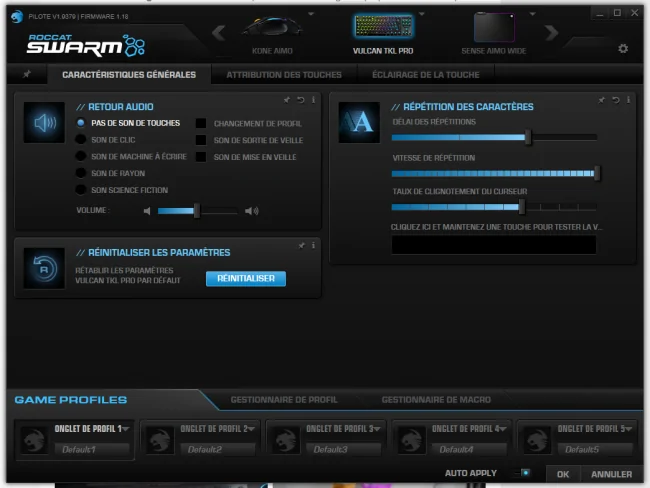Pin the Répétition des Caractères panel
Screen dimensions: 650x488
601,100
